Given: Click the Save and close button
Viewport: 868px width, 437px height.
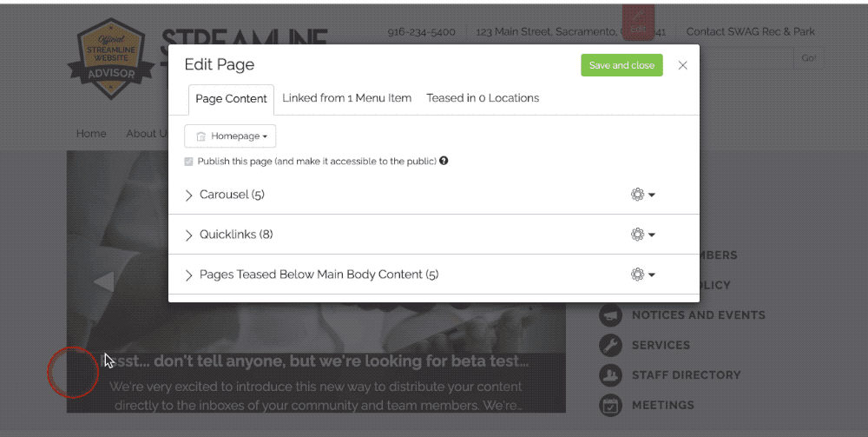Looking at the screenshot, I should click(x=621, y=65).
